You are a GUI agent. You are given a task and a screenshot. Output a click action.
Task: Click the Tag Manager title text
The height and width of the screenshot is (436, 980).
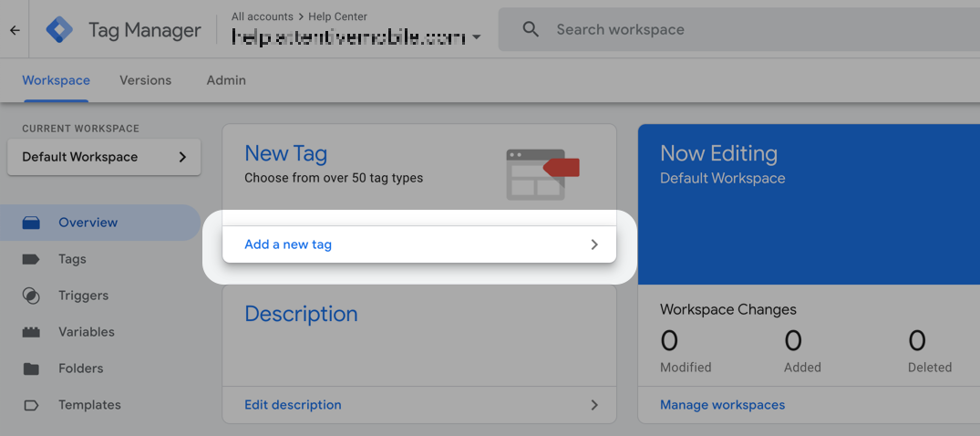point(145,30)
